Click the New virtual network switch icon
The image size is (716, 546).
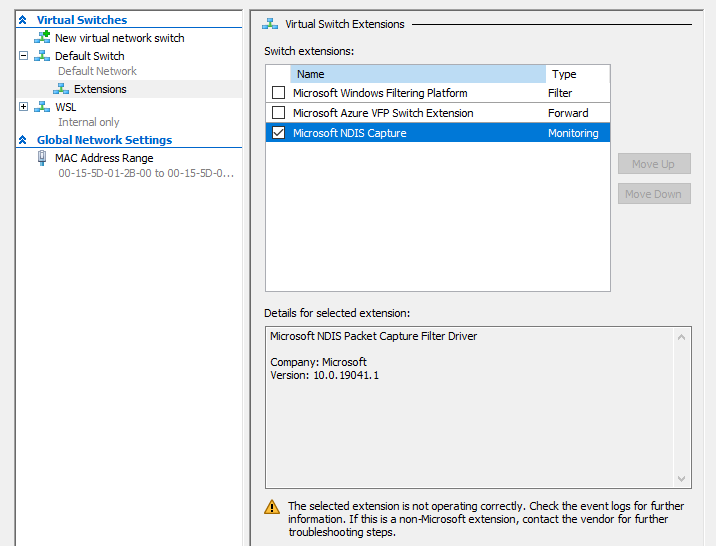pos(42,38)
